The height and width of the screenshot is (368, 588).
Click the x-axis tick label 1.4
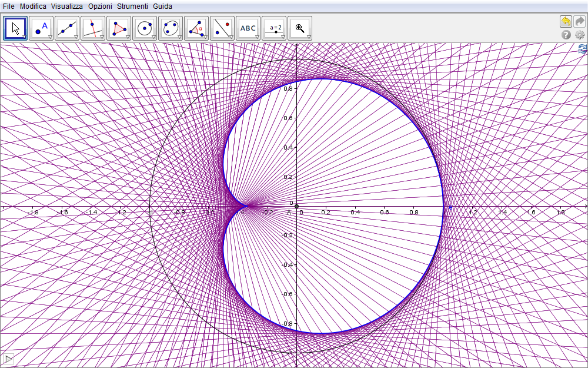pos(503,213)
